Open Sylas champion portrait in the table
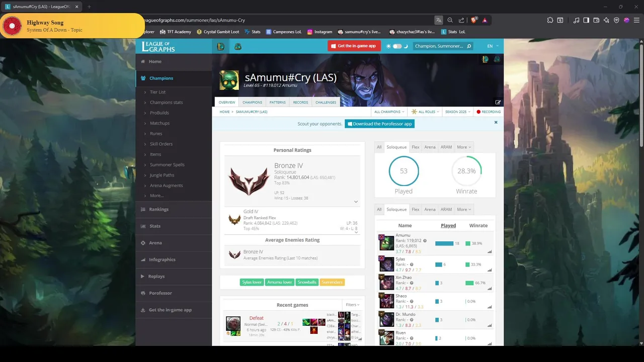644x362 pixels. 386,263
